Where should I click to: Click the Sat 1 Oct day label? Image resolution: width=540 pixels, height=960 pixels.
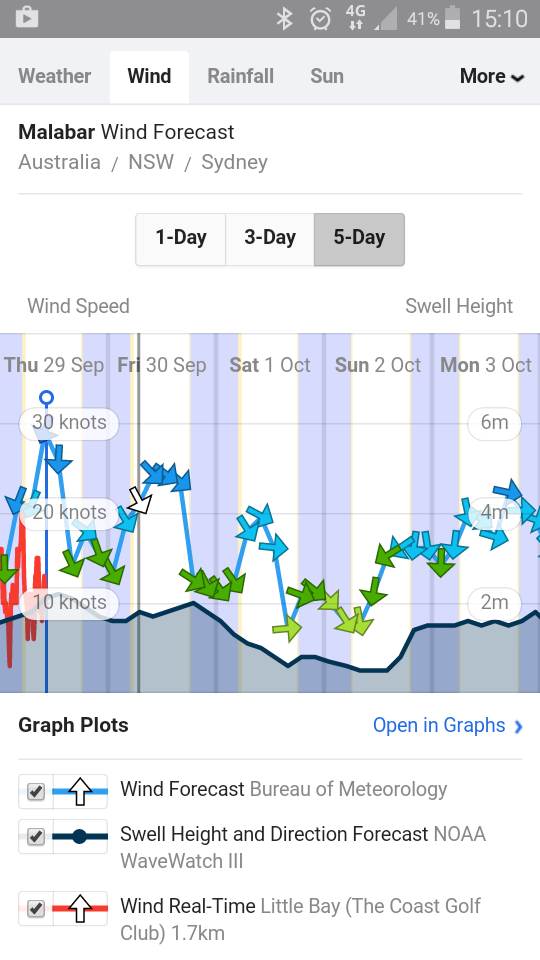tap(270, 366)
